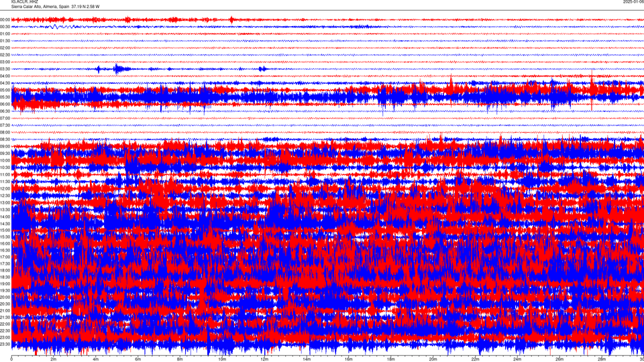Image resolution: width=644 pixels, height=362 pixels.
Task: Select the 17:00 time row label
Action: [5, 257]
